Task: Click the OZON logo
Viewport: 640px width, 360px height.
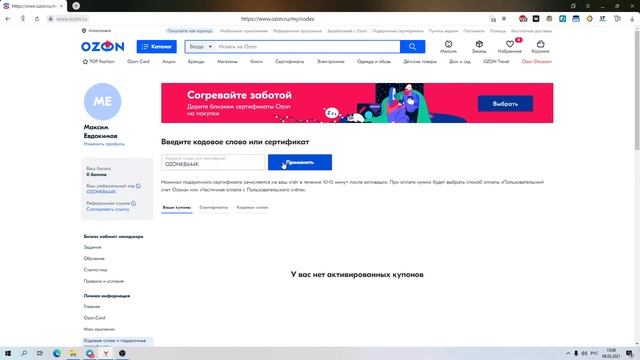Action: tap(102, 47)
